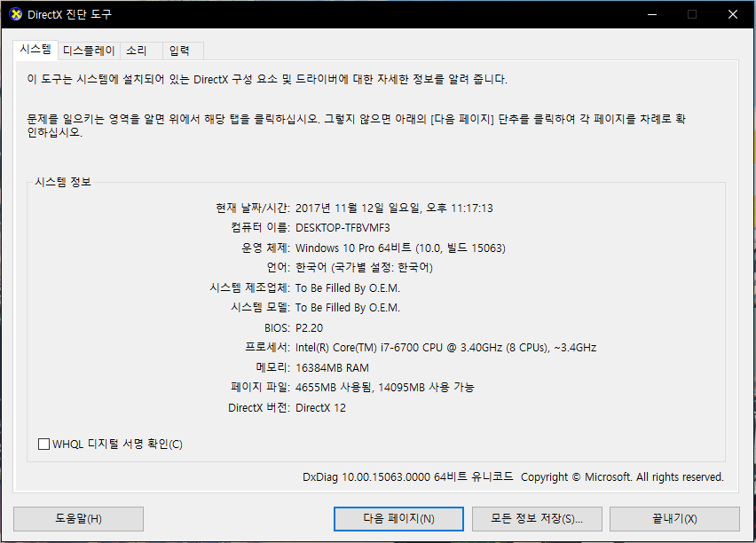Go to the next page with 다음 페이지(N)
Viewport: 756px width, 543px height.
(x=398, y=518)
